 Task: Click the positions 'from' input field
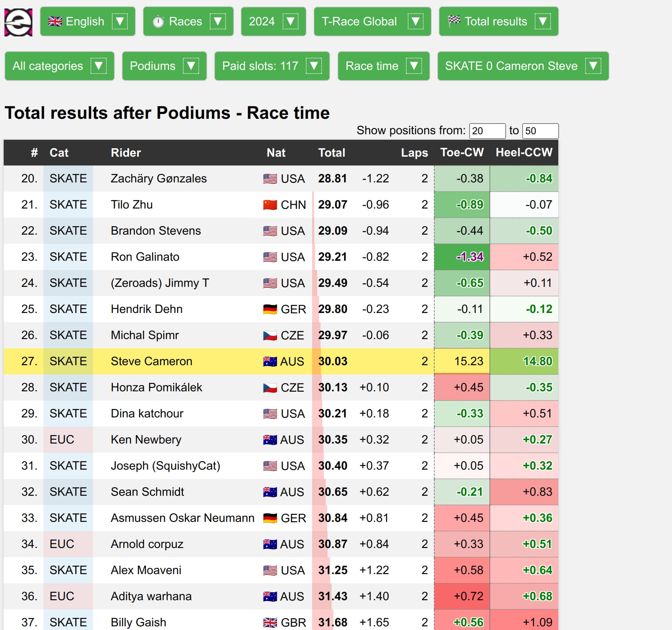[x=487, y=131]
